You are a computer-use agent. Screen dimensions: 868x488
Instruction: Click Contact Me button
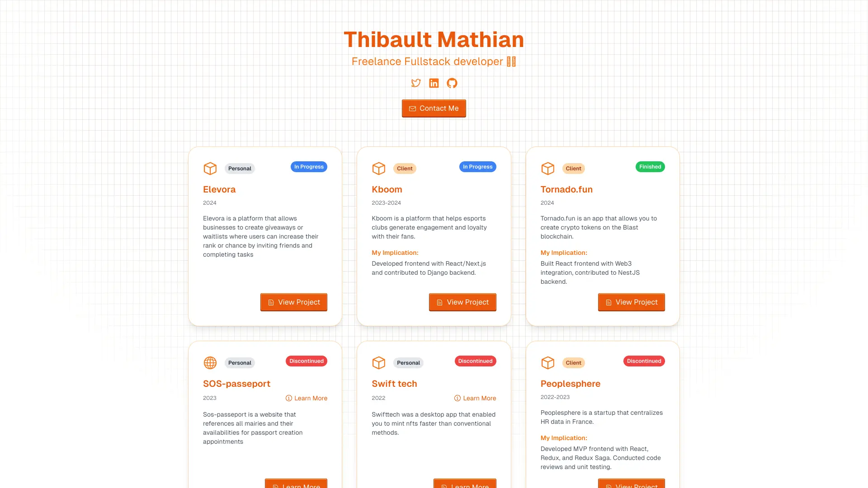[434, 108]
